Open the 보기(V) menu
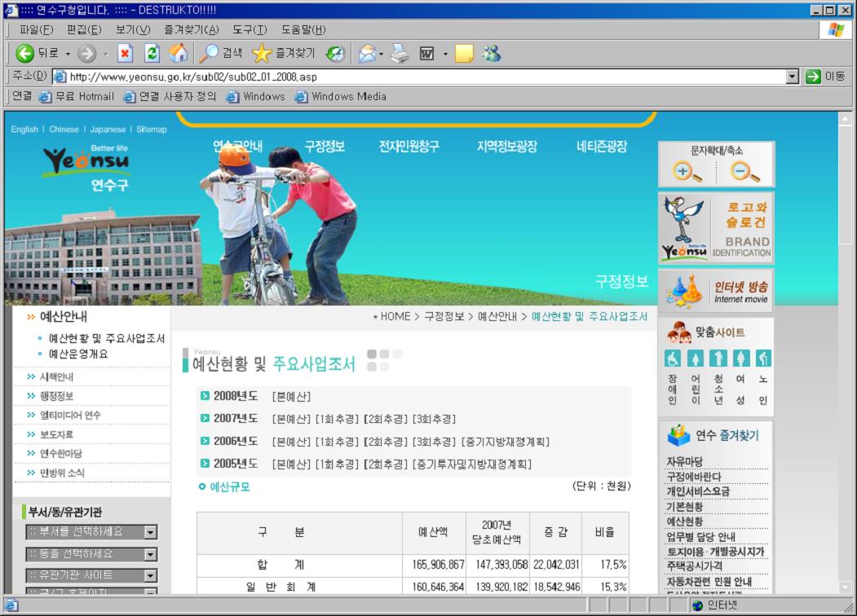This screenshot has width=857, height=616. [x=133, y=29]
